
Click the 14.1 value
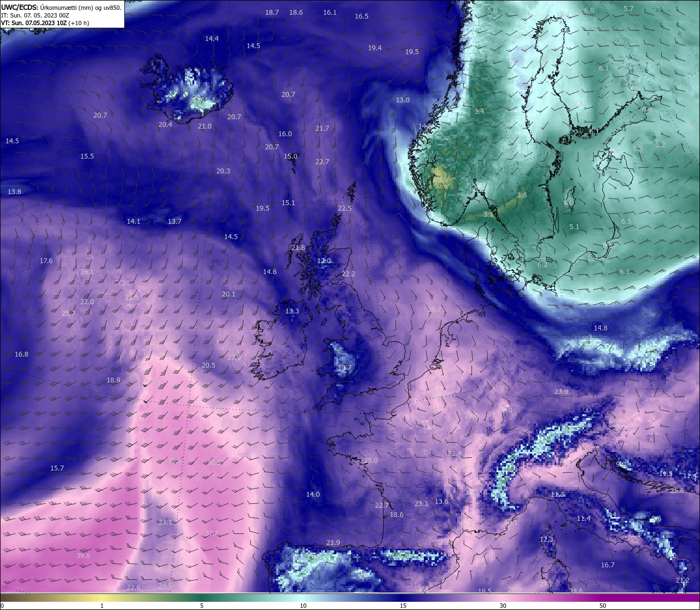tap(133, 222)
